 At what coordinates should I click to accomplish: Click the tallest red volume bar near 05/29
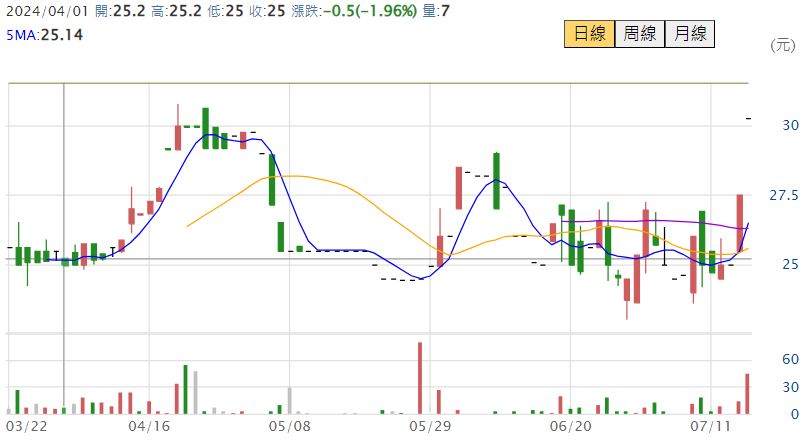click(420, 378)
